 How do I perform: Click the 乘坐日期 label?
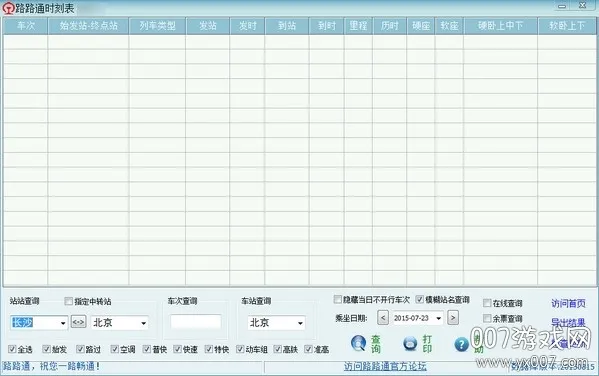coord(351,318)
